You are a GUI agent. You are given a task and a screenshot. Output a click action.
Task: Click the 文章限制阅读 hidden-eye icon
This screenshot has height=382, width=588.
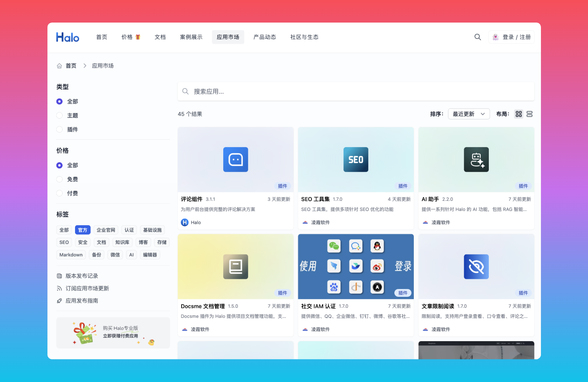(476, 266)
